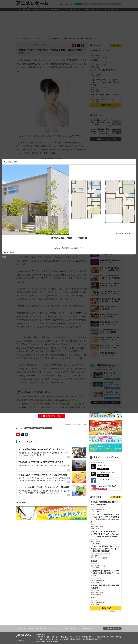Viewport: 138px width, 644px height.
Task: Select the 桜井智 tag
Action: point(28,428)
